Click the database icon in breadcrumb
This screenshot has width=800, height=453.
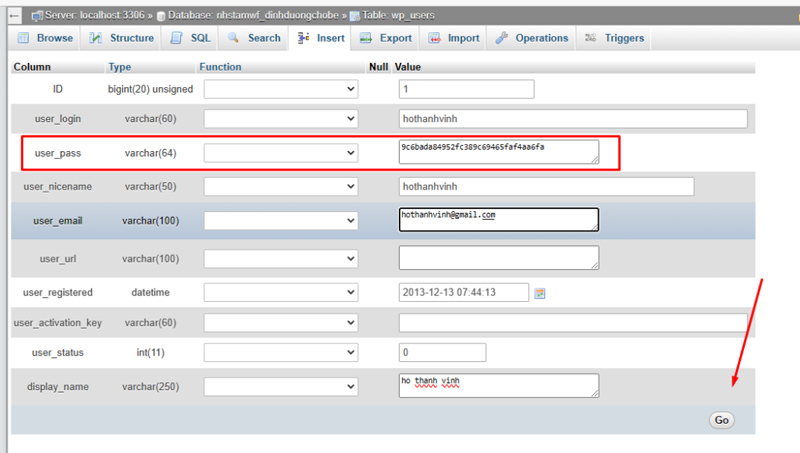click(161, 16)
